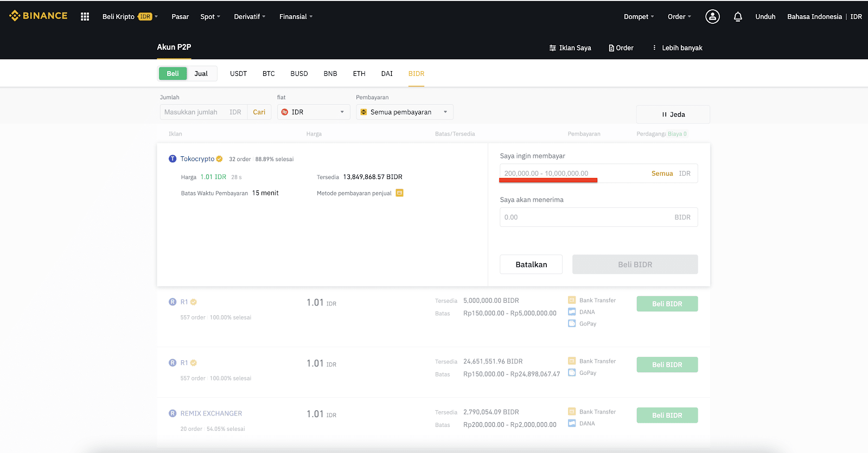This screenshot has width=868, height=453.
Task: Click the Tersedia 13,849,868.57 BIDR value
Action: [373, 177]
